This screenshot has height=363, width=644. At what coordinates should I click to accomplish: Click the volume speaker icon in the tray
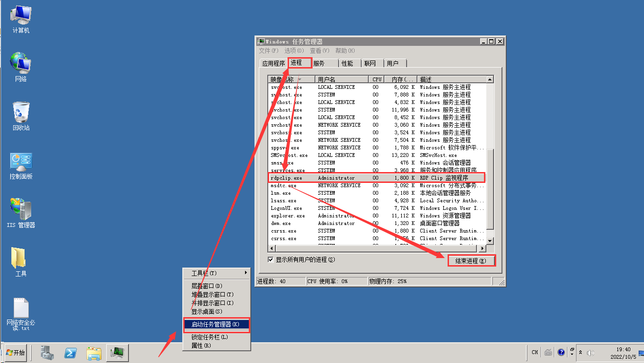click(590, 353)
